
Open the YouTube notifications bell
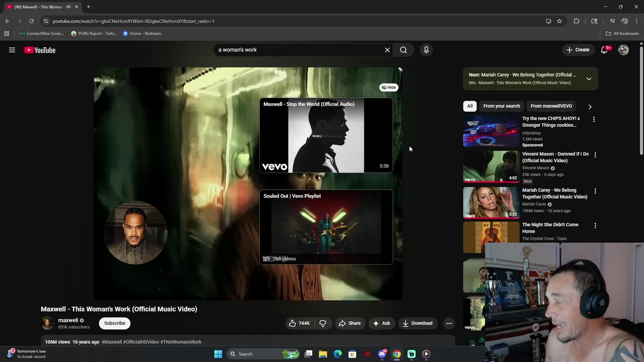click(x=605, y=50)
